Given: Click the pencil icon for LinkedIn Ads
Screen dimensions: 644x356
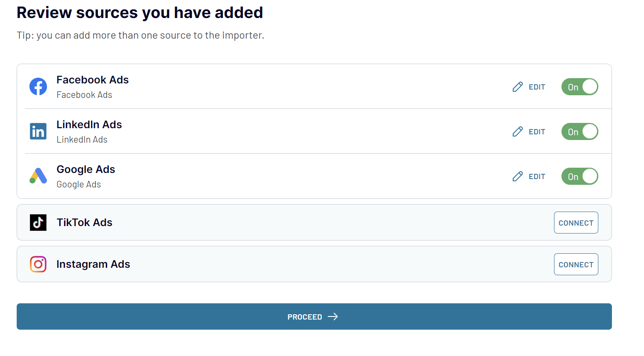Looking at the screenshot, I should point(518,132).
